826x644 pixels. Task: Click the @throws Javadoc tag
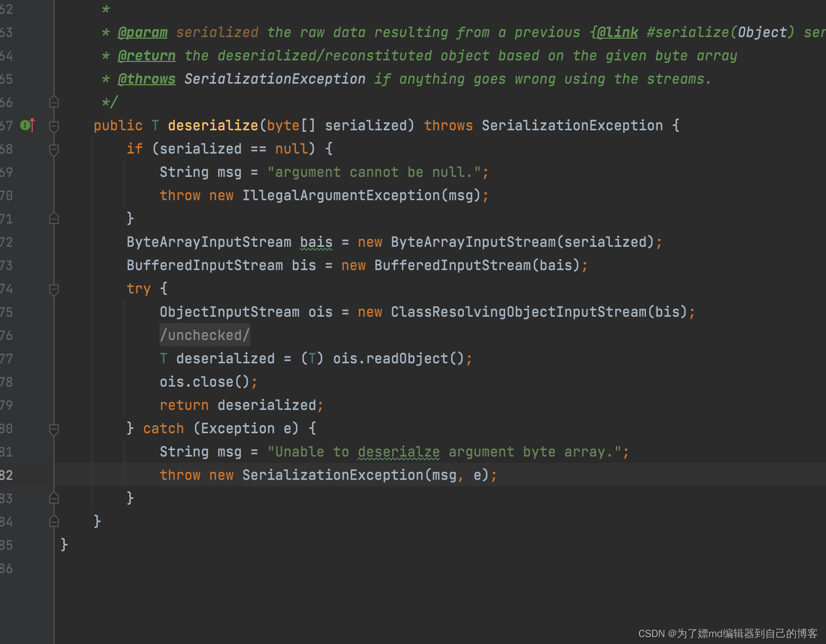(147, 79)
